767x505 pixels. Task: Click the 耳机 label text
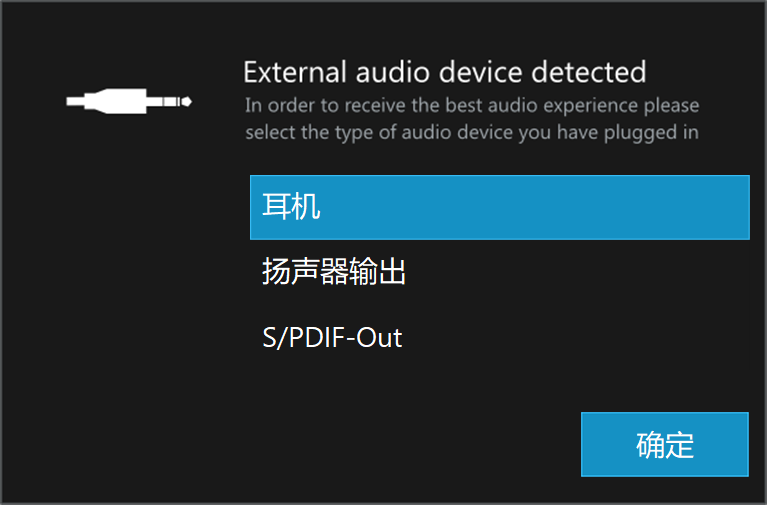292,207
